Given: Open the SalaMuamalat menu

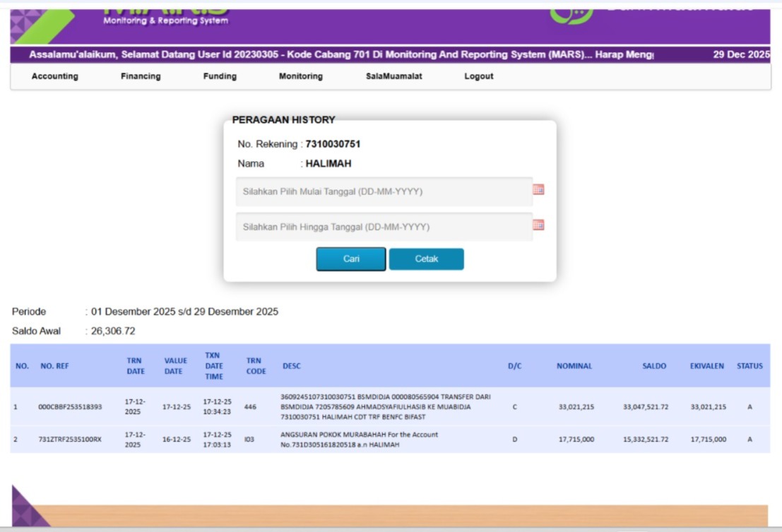Looking at the screenshot, I should (393, 77).
